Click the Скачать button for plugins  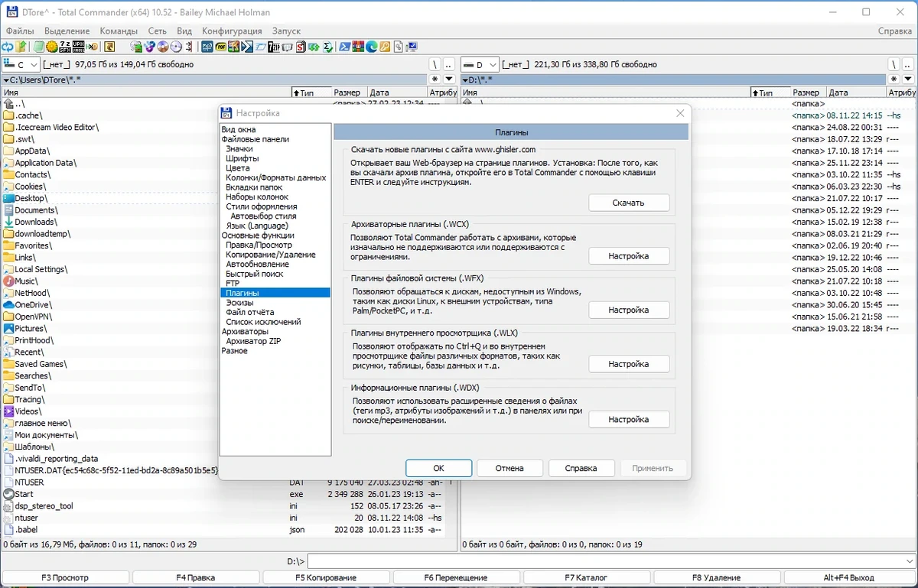(629, 203)
